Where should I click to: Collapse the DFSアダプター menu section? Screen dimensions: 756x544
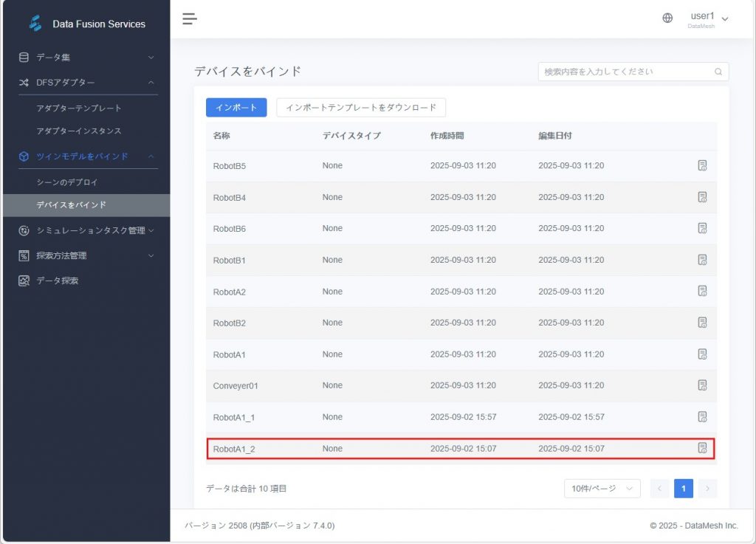pyautogui.click(x=85, y=82)
